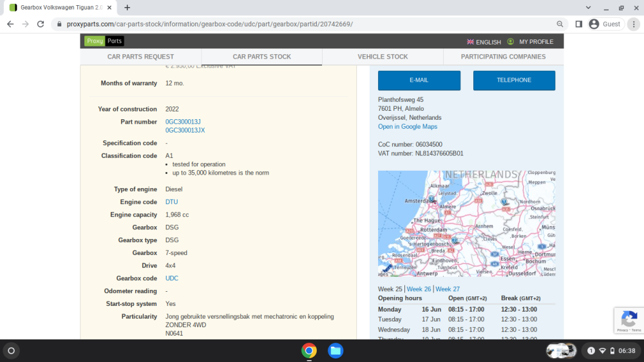Select the VAT number NL814376605B01 text
Image resolution: width=644 pixels, height=362 pixels.
tap(421, 153)
